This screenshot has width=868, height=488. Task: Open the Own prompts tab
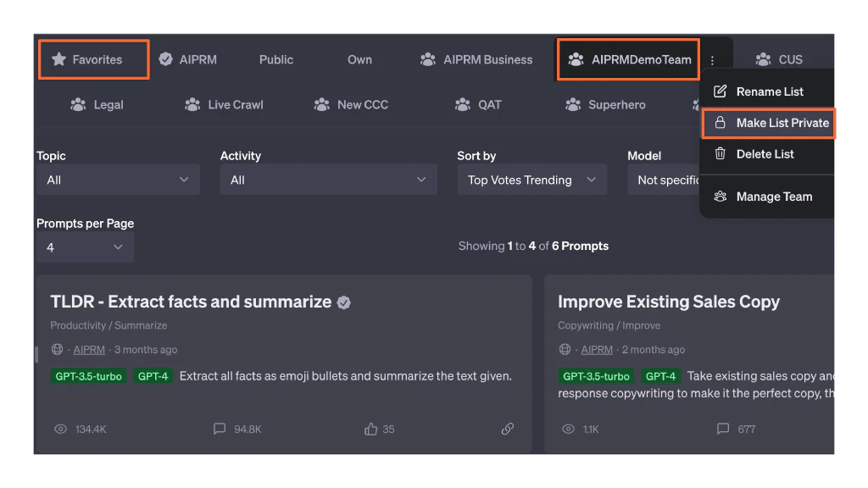[x=359, y=59]
